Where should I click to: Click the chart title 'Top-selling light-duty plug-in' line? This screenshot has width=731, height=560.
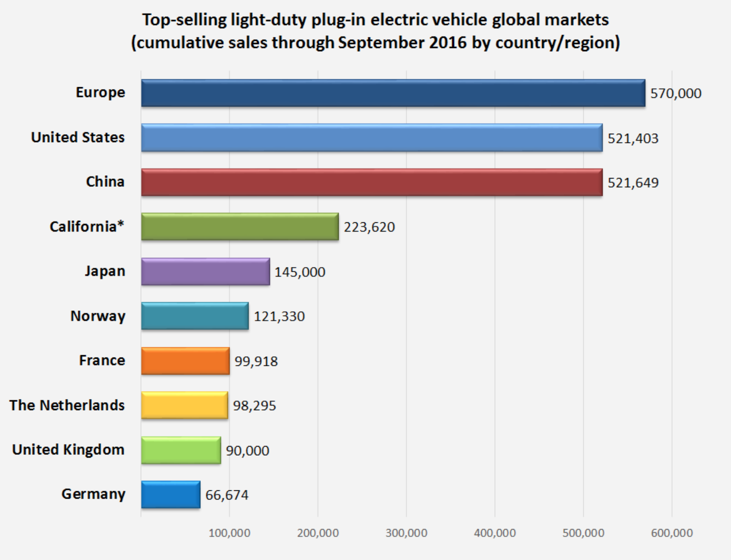[x=375, y=20]
